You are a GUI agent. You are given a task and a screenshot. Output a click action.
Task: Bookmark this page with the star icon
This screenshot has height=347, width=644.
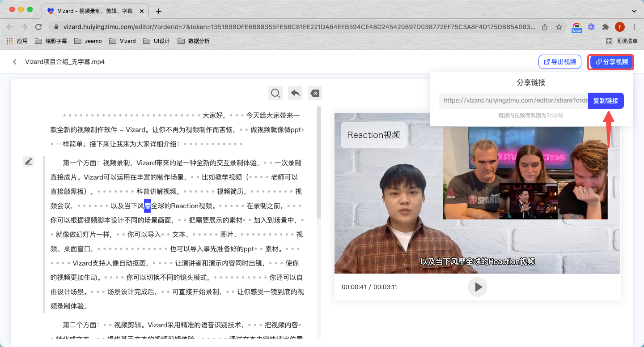pos(559,27)
